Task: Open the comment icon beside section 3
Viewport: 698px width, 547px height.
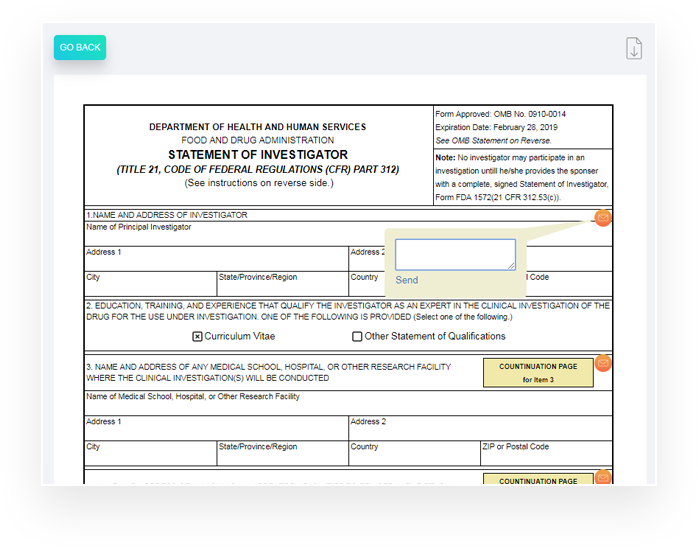Action: tap(603, 363)
